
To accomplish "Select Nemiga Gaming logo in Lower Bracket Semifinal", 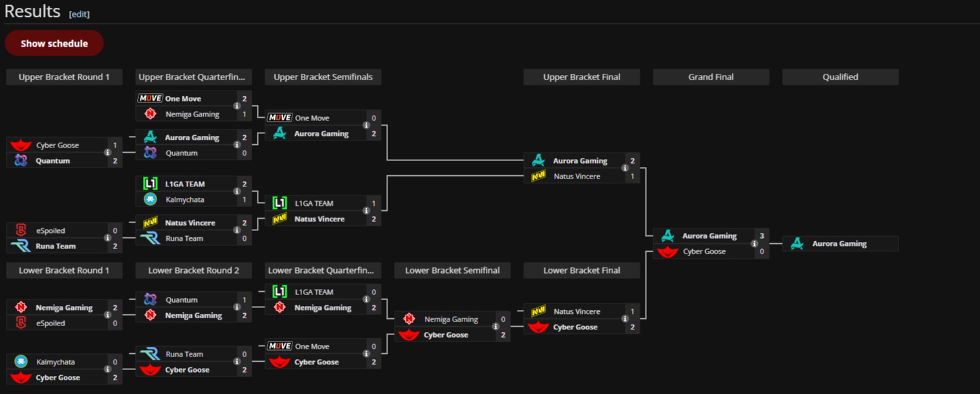I will click(409, 320).
